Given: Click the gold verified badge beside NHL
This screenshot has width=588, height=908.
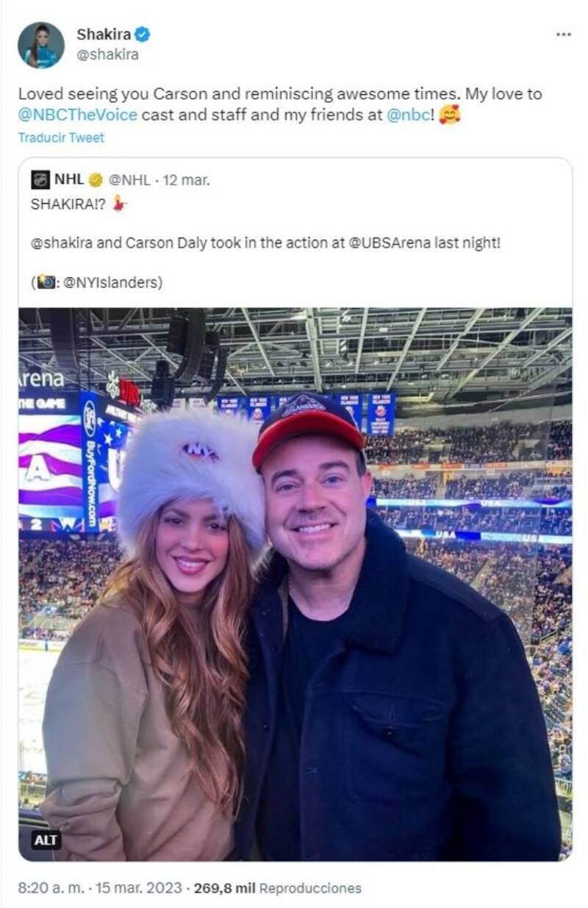Looking at the screenshot, I should click(x=96, y=179).
